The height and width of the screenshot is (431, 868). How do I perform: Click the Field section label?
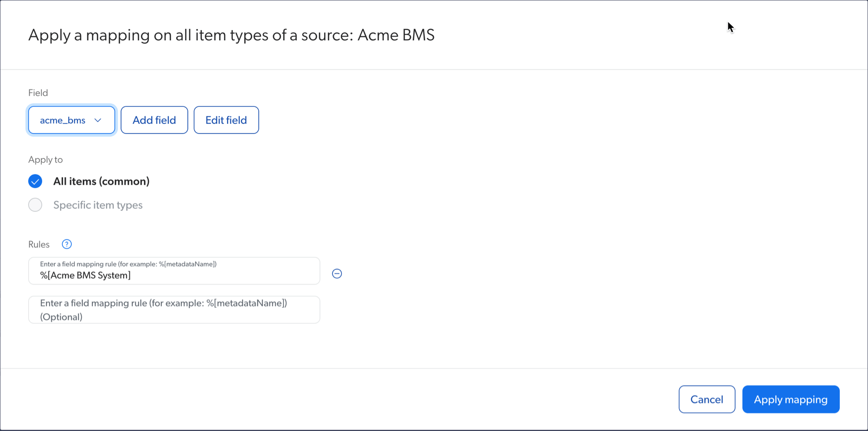[38, 92]
